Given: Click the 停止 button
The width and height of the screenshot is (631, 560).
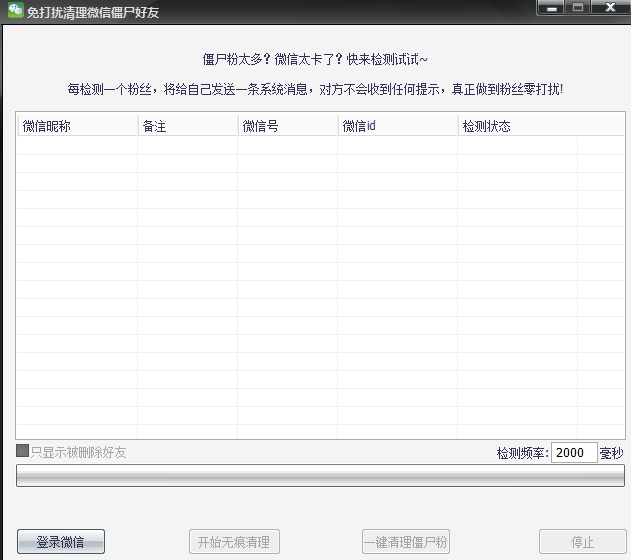Looking at the screenshot, I should [x=582, y=541].
